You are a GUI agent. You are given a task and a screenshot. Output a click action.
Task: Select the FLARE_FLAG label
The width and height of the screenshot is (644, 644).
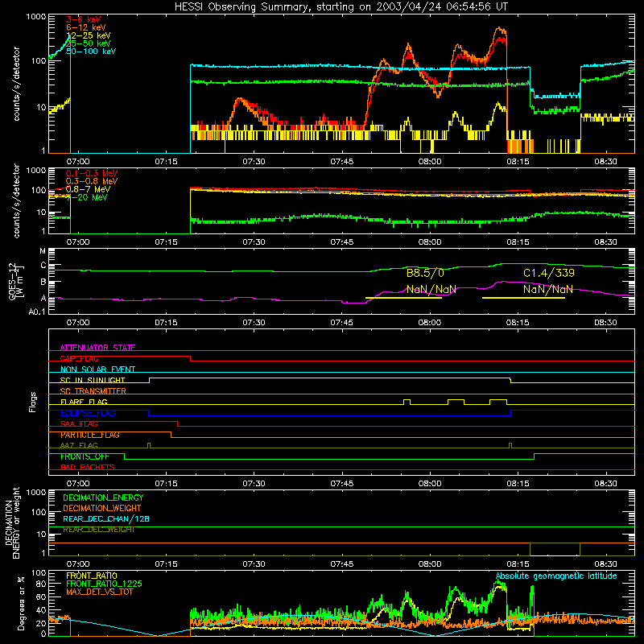(84, 402)
